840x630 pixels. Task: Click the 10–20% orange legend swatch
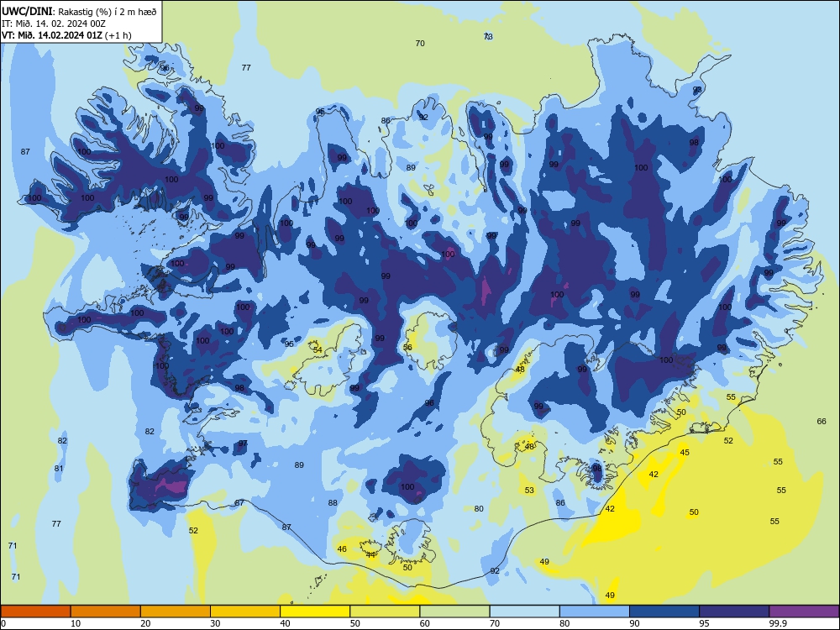pyautogui.click(x=106, y=612)
